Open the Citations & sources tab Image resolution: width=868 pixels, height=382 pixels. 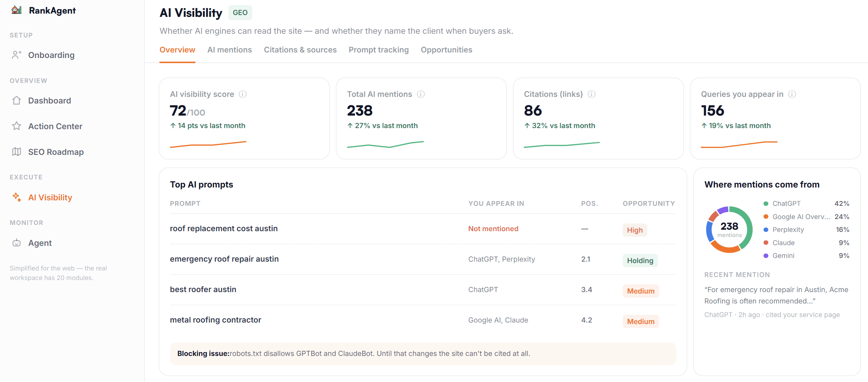[300, 50]
